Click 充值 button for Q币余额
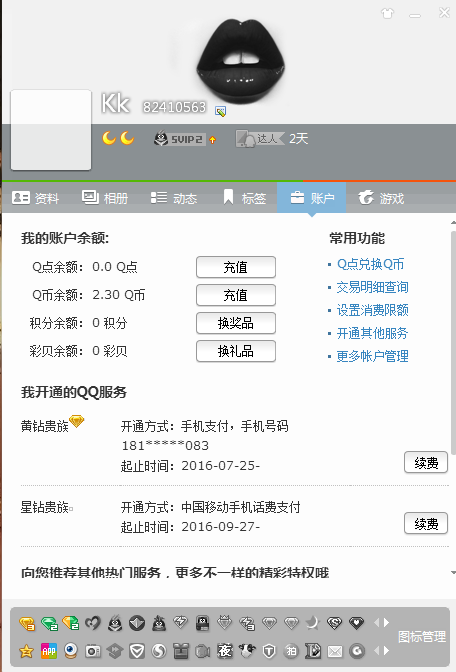456x672 pixels. coord(236,295)
